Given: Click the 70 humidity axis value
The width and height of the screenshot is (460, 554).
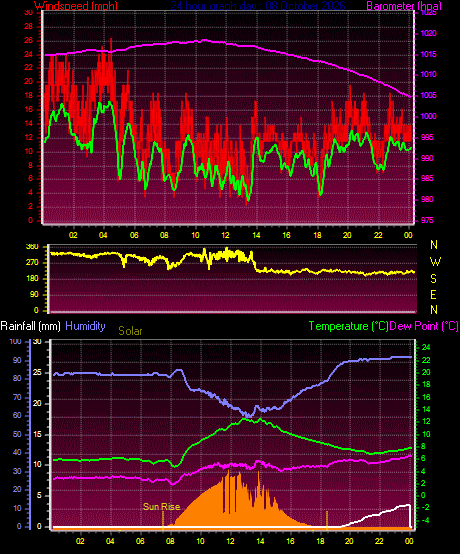Looking at the screenshot, I should click(x=17, y=397).
